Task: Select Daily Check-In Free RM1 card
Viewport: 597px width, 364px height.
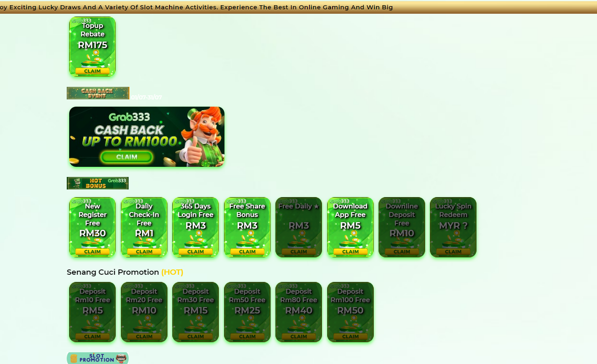Action: point(144,227)
